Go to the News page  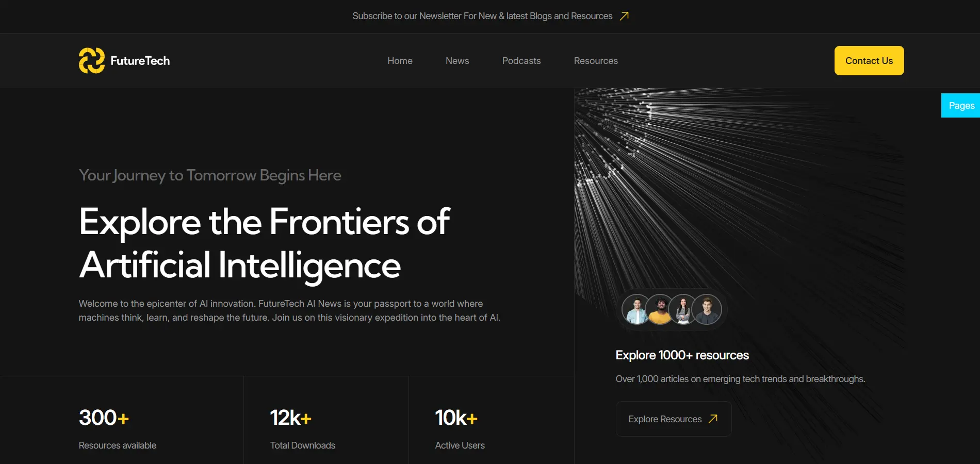[457, 61]
